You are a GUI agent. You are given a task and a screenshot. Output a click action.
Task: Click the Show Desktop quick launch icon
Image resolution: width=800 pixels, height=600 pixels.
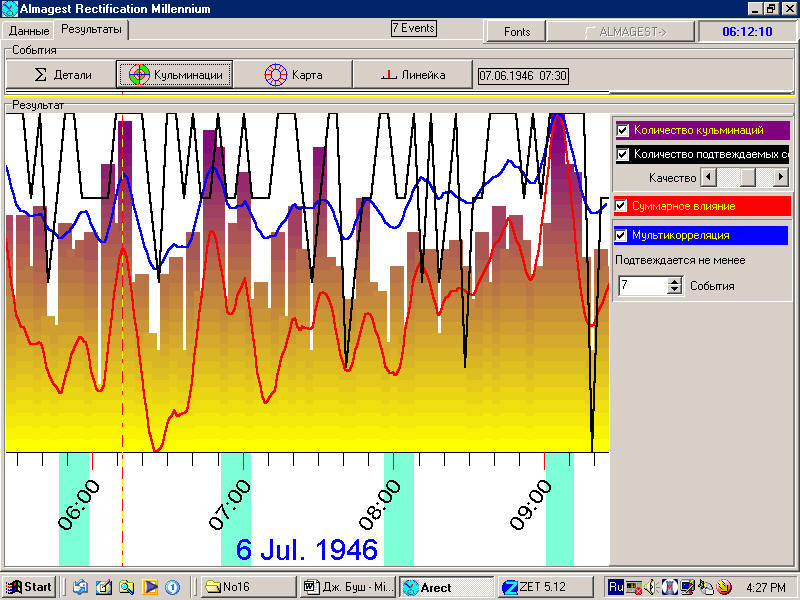click(x=80, y=587)
